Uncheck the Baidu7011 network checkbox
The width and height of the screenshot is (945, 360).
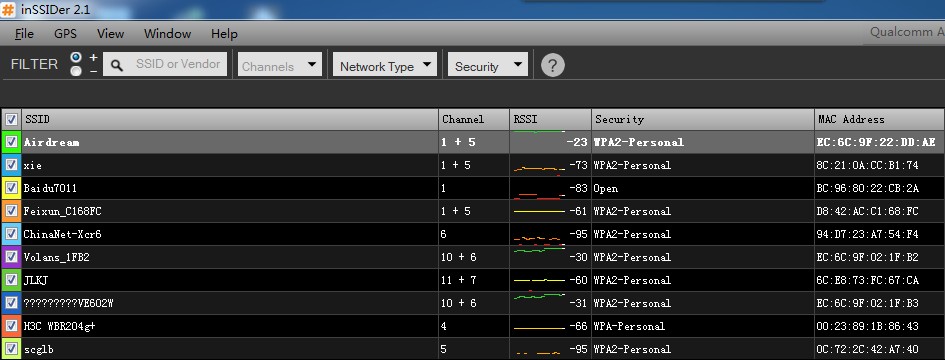[x=11, y=188]
